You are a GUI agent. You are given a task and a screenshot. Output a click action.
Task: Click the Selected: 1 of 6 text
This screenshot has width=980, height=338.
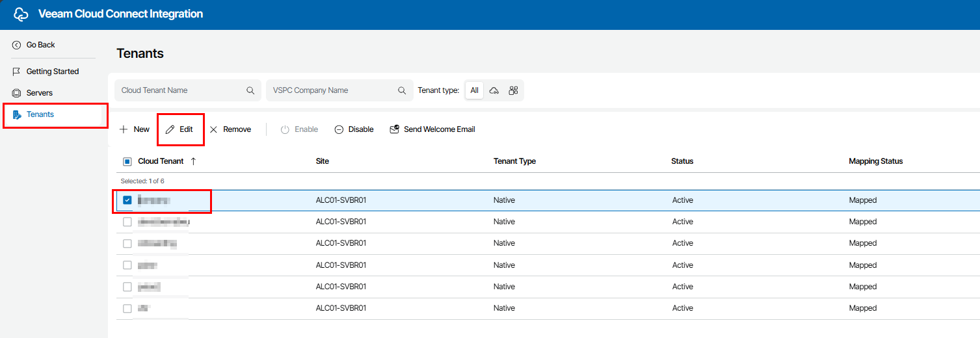(x=142, y=181)
